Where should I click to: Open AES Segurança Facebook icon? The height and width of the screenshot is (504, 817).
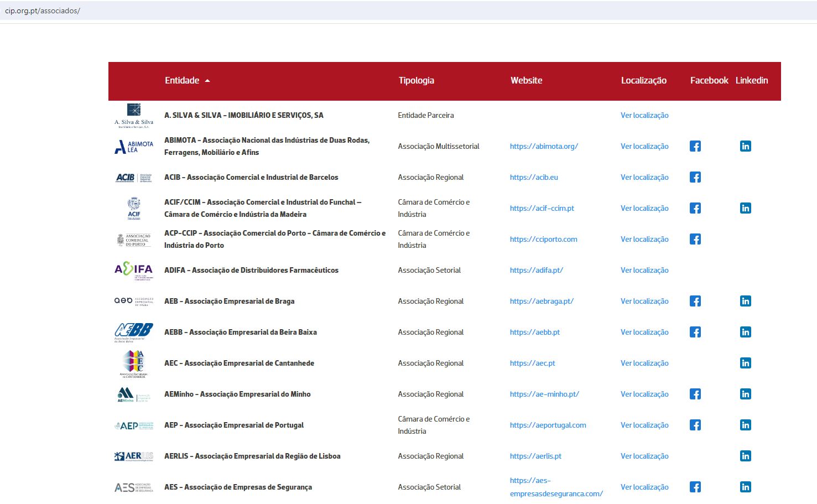695,487
